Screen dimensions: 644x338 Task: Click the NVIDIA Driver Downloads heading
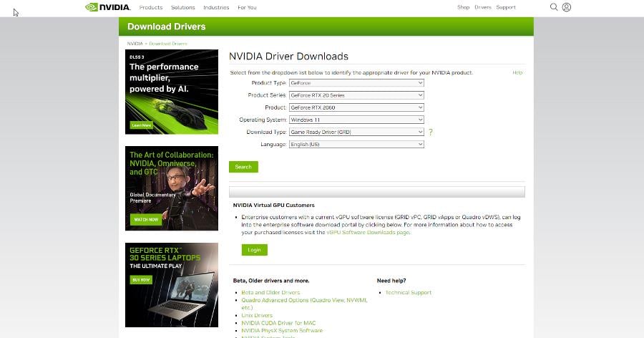coord(288,57)
